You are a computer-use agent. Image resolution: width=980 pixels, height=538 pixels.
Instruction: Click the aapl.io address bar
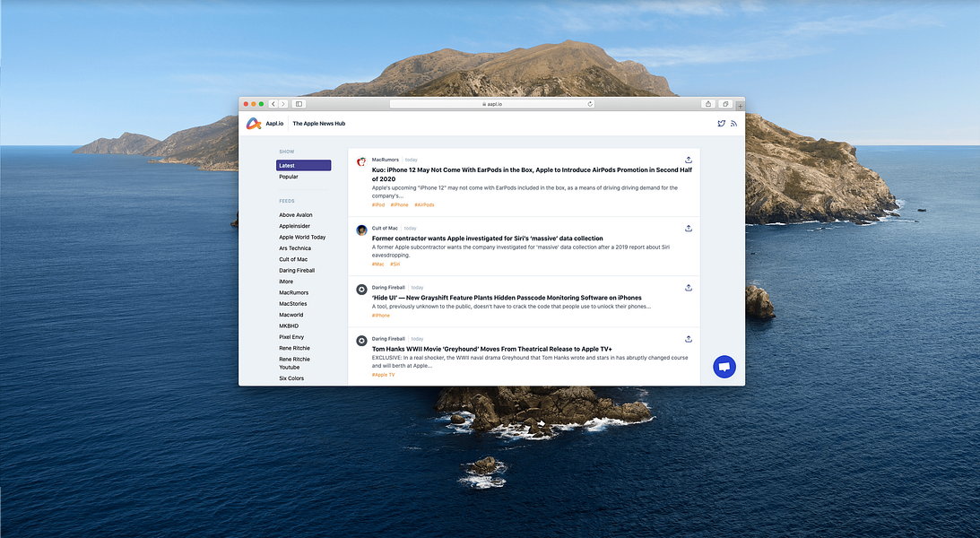click(492, 104)
